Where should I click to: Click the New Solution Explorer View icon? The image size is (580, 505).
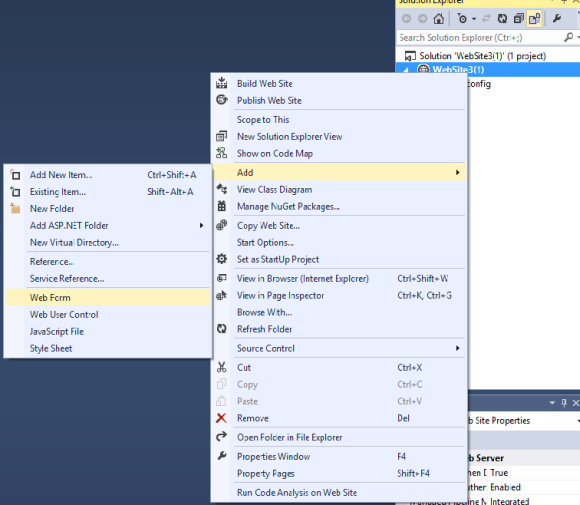(x=222, y=137)
